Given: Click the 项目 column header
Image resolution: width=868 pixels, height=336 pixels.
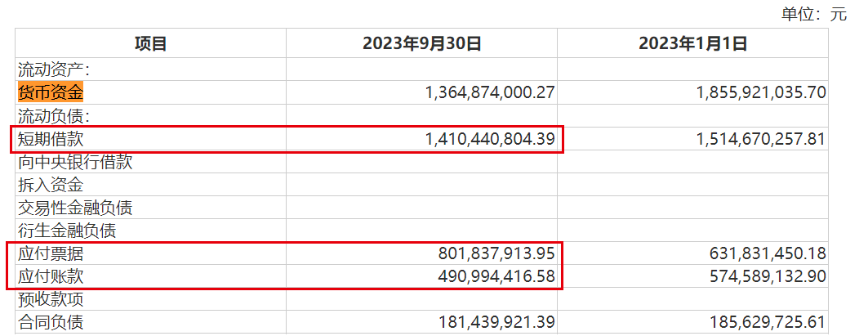Looking at the screenshot, I should click(x=150, y=44).
